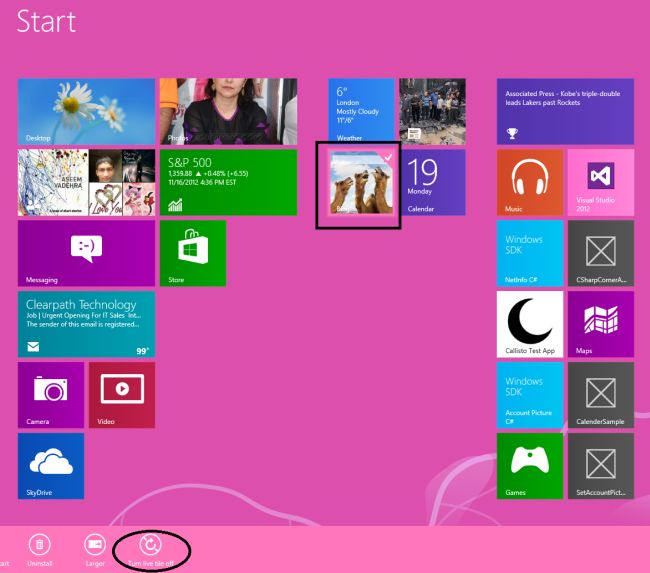Open the Store tile
650x573 pixels.
pyautogui.click(x=193, y=253)
